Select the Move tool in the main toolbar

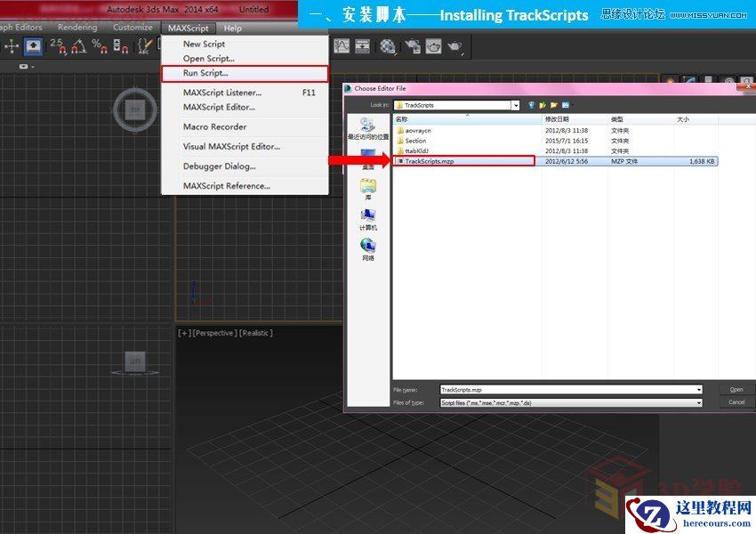click(12, 46)
